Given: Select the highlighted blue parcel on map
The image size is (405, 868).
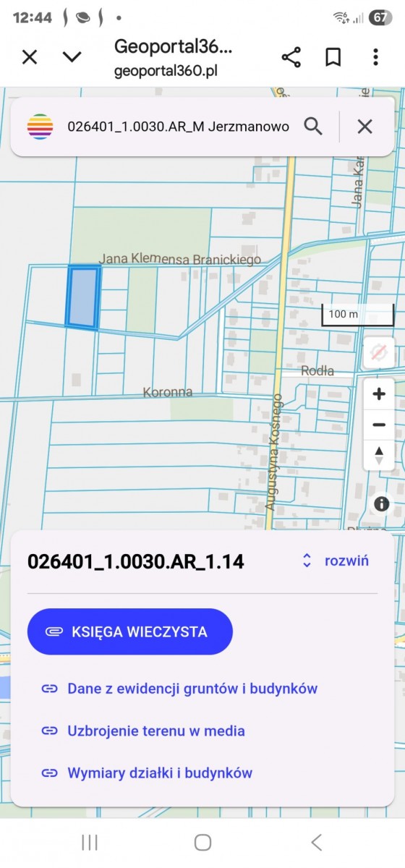Looking at the screenshot, I should point(82,297).
